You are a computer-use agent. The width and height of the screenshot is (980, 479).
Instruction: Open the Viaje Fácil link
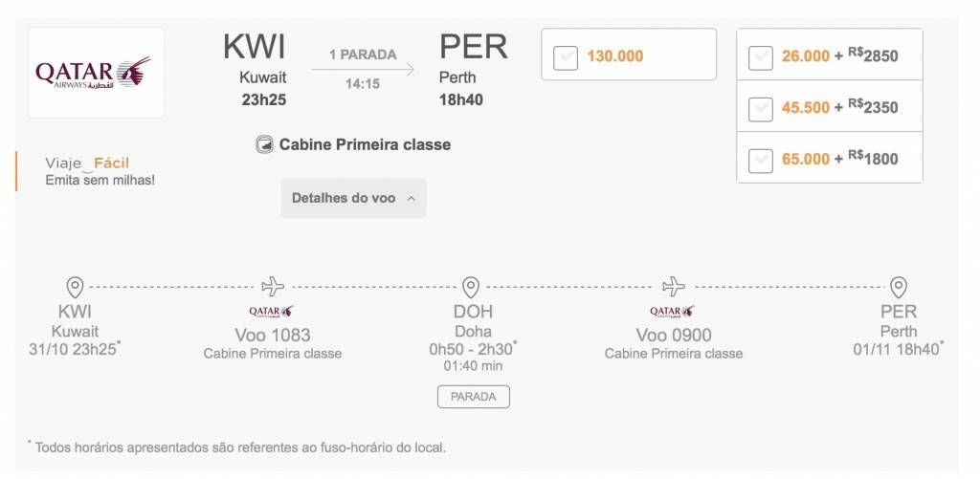[x=87, y=163]
